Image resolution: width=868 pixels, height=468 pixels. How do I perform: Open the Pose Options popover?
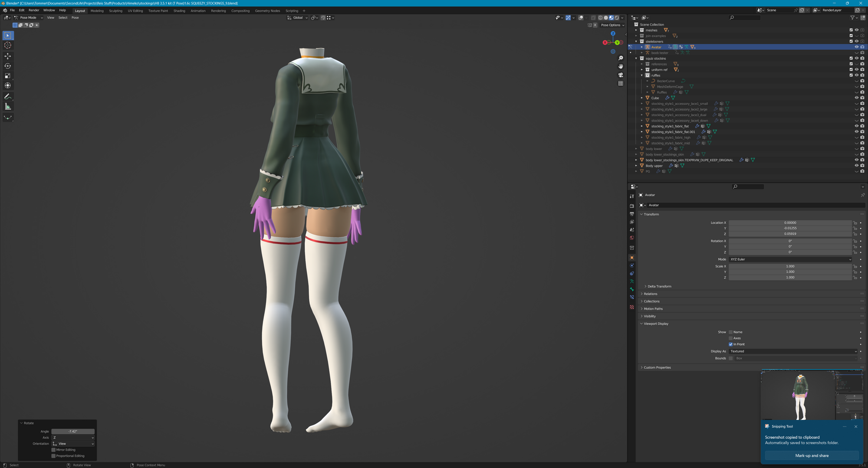click(612, 25)
